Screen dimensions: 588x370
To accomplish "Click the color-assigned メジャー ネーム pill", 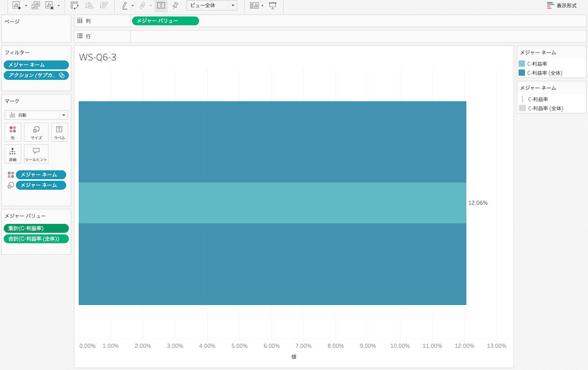I will 41,175.
